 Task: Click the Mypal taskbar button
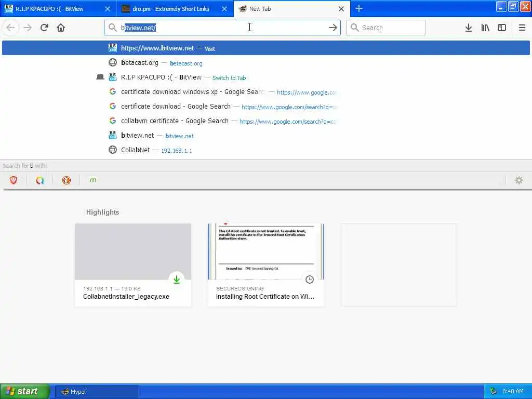point(96,392)
